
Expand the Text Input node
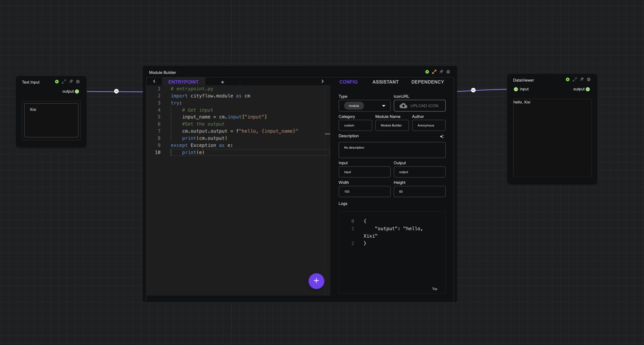tap(64, 82)
